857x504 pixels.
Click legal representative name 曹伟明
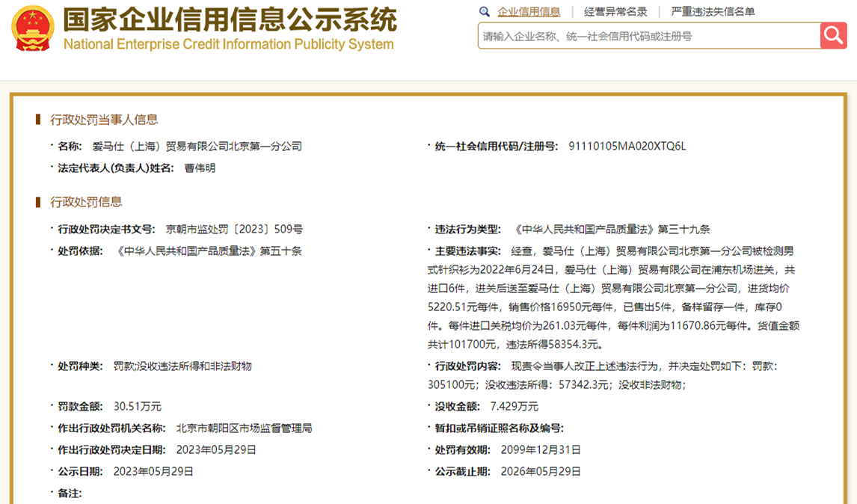coord(200,168)
